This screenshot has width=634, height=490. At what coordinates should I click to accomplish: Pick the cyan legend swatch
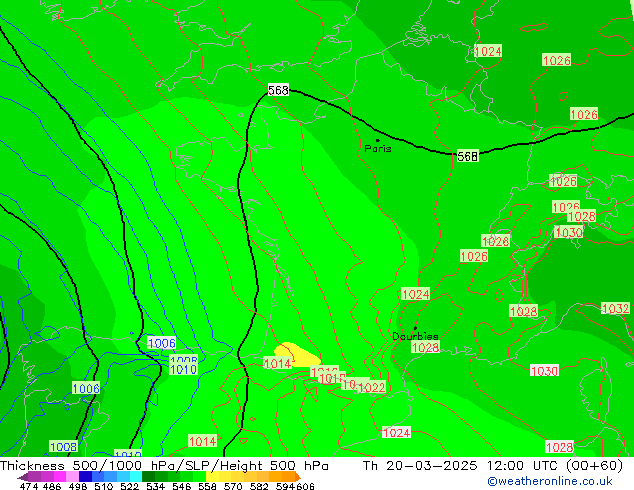(136, 476)
